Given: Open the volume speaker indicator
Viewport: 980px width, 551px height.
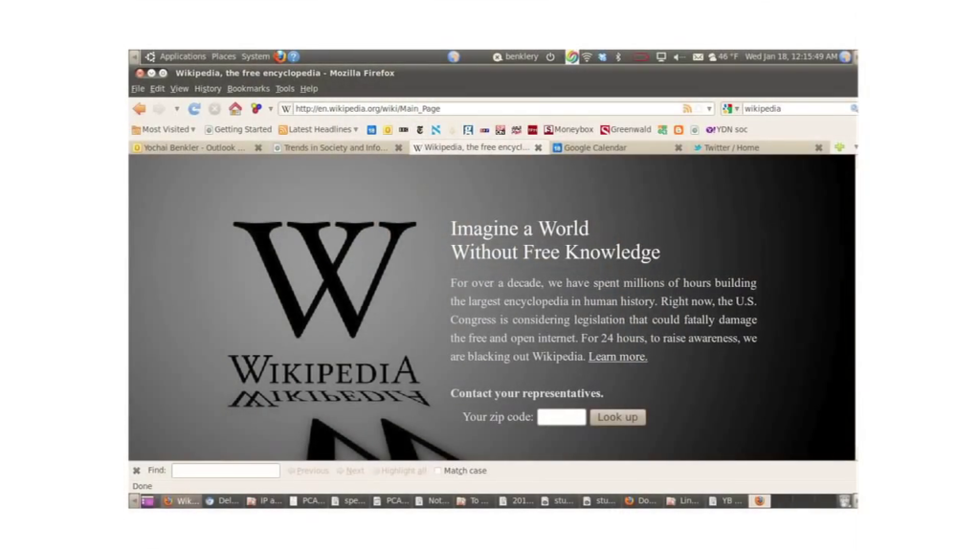Looking at the screenshot, I should click(x=679, y=56).
